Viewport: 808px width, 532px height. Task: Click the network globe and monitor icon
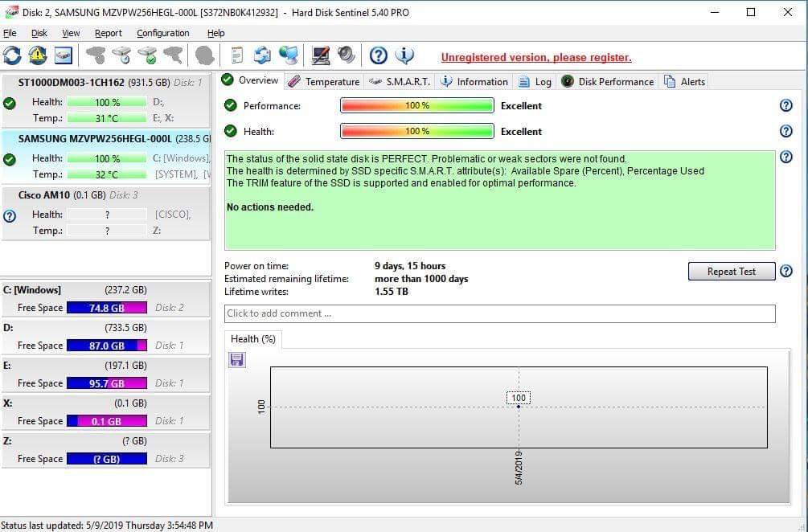click(289, 55)
